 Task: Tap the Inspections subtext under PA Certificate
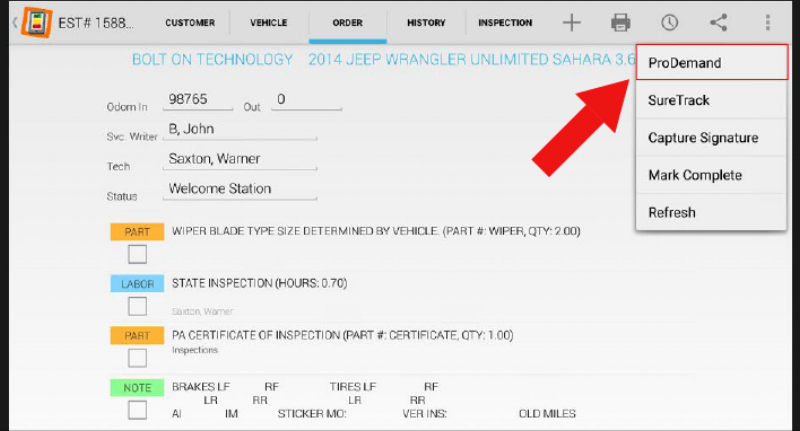coord(195,350)
